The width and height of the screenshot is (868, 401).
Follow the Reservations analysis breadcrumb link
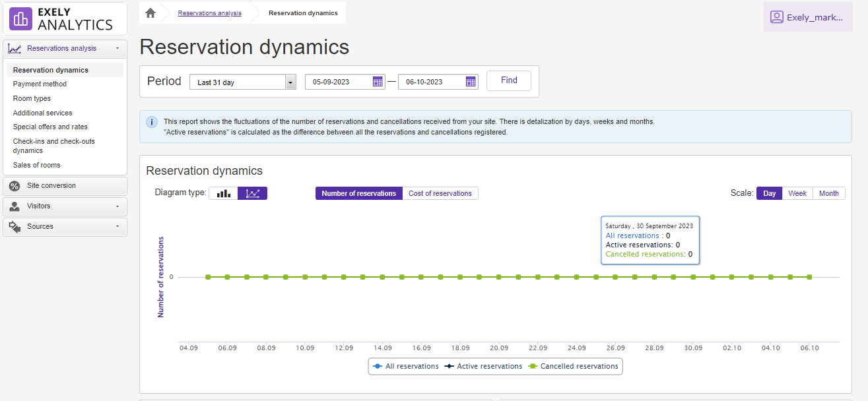209,13
